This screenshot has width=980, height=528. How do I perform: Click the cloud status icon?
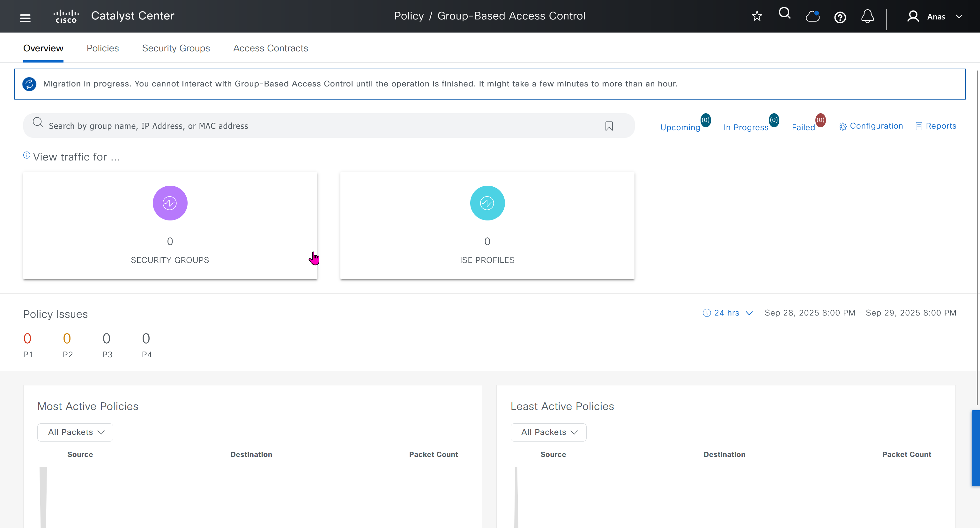(812, 16)
